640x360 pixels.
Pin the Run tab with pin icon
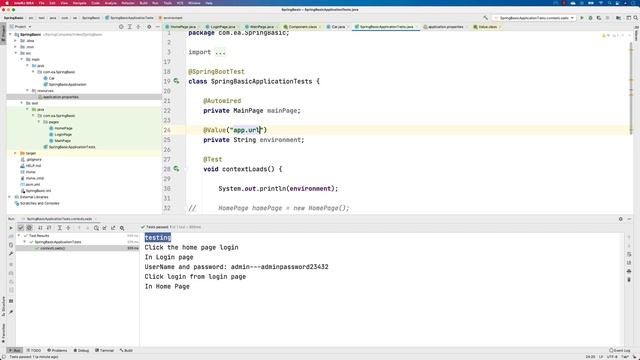pos(11,312)
